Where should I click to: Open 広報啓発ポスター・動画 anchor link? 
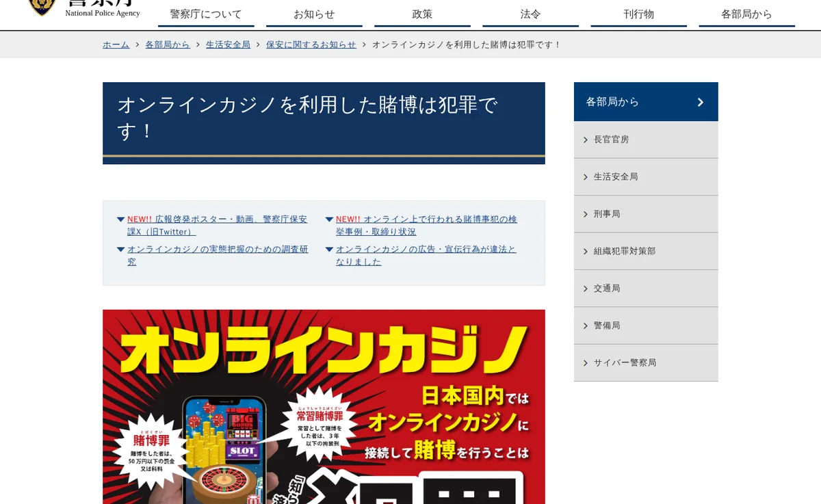(217, 226)
